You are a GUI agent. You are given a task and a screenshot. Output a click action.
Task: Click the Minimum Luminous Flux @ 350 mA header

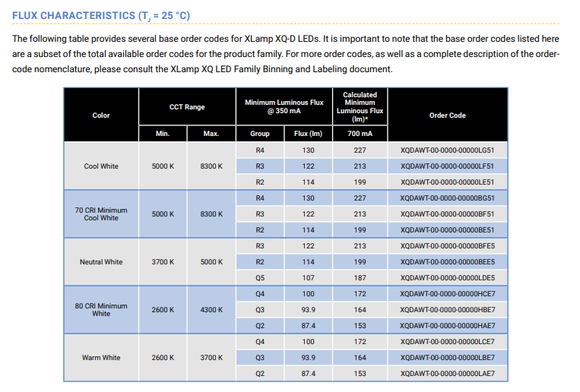click(x=284, y=107)
